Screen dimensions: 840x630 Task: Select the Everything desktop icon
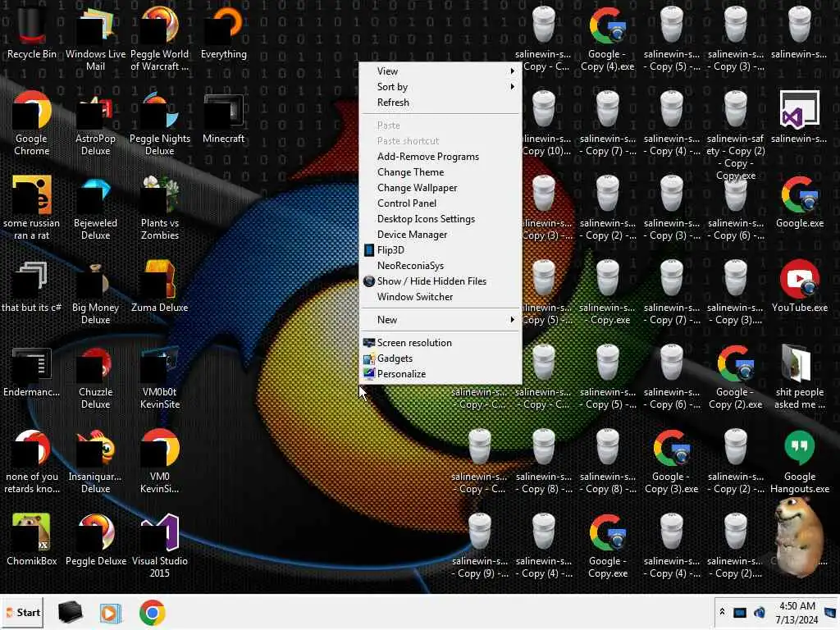tap(223, 33)
